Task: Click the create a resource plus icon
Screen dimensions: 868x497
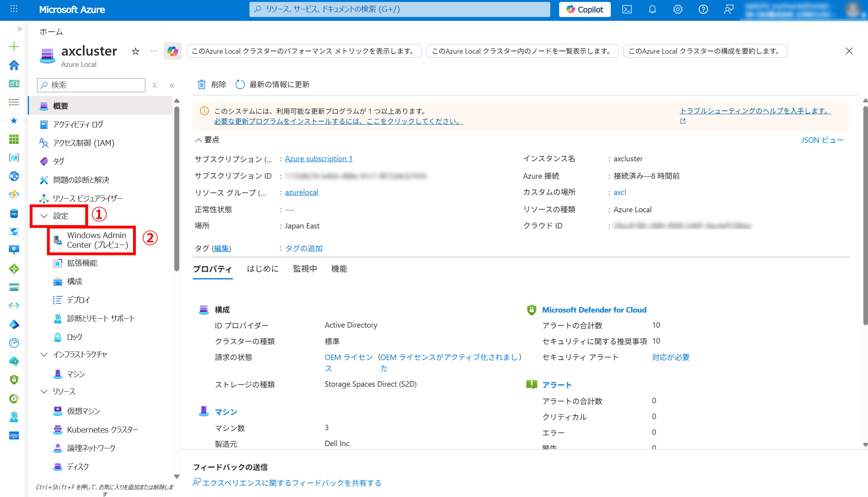Action: tap(14, 46)
